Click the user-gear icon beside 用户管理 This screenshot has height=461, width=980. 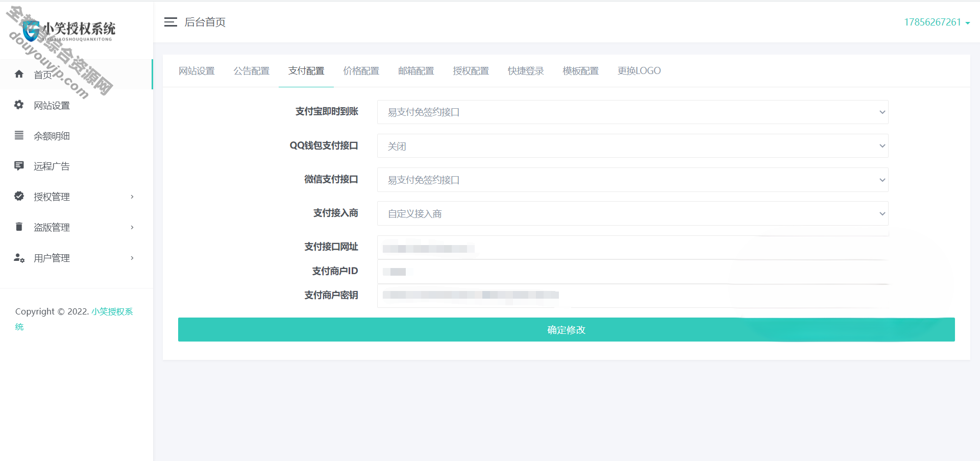coord(19,258)
